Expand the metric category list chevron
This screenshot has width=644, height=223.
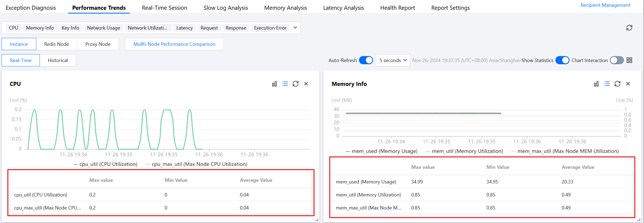tap(295, 28)
